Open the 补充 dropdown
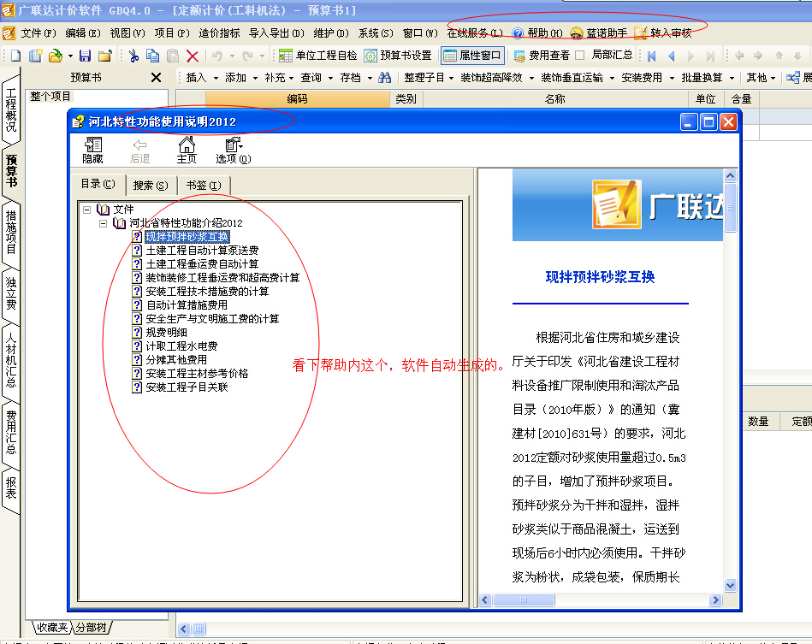The width and height of the screenshot is (812, 644). click(279, 78)
